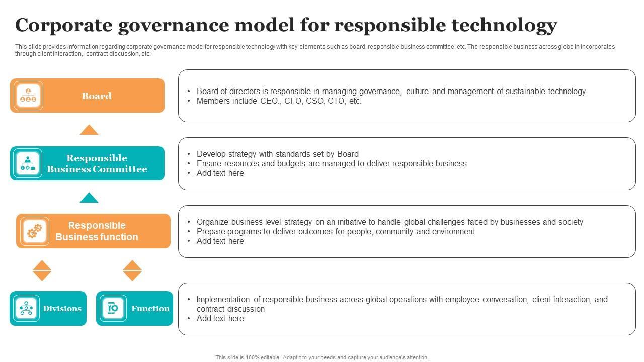Viewport: 644px width, 362px height.
Task: Select the "Board" label
Action: point(97,96)
